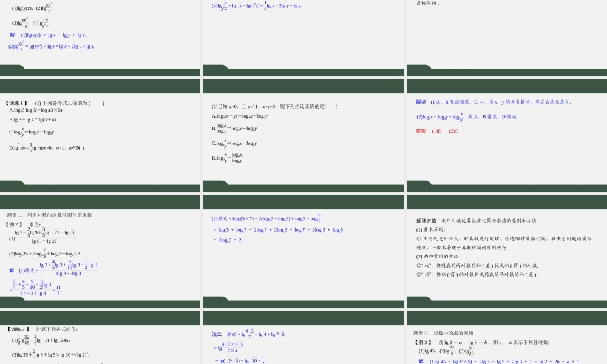The height and width of the screenshot is (364, 607).
Task: Click option D with 'm>0, n>1, n∈N₊'
Action: coord(47,147)
